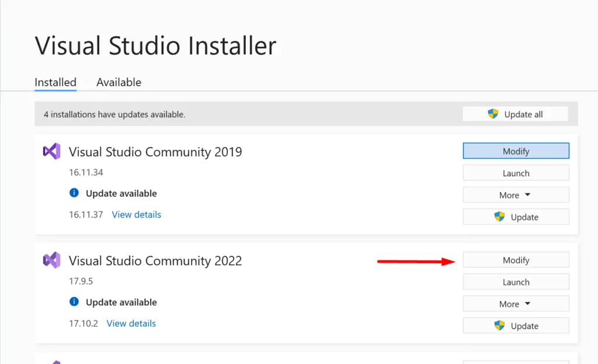The width and height of the screenshot is (598, 364).
Task: Click the info icon beside 2022 update available
Action: (x=74, y=302)
